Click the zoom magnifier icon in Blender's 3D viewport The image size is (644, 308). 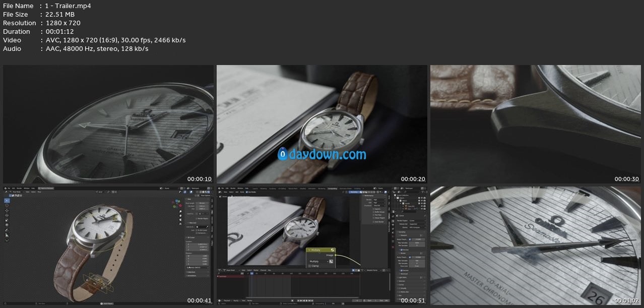coord(180,212)
